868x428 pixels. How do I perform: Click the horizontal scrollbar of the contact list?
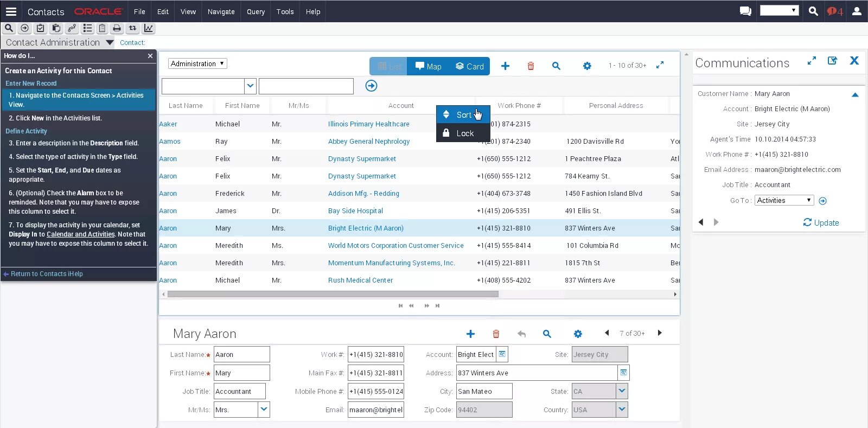pyautogui.click(x=333, y=294)
